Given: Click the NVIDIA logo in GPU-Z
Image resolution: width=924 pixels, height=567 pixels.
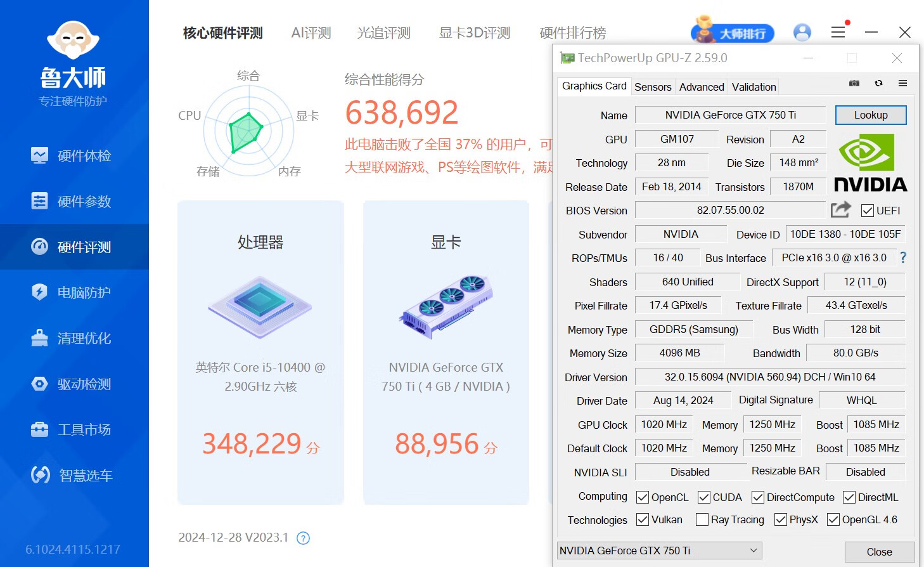Looking at the screenshot, I should click(x=870, y=162).
